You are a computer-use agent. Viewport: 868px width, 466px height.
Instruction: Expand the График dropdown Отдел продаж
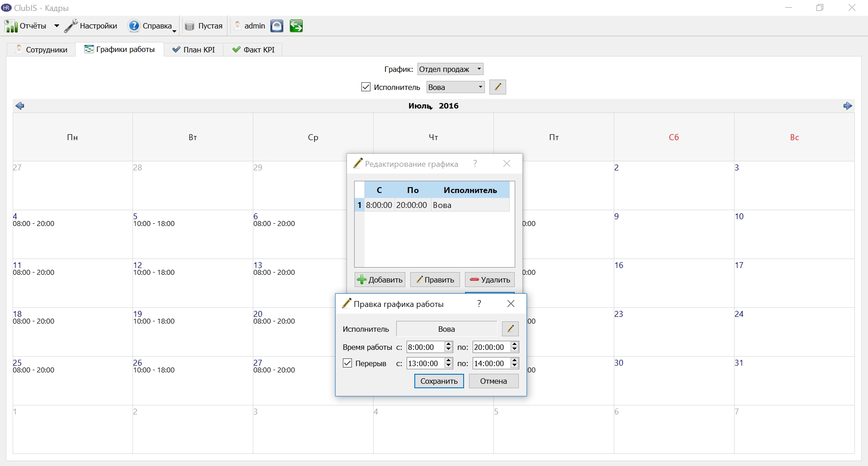pyautogui.click(x=450, y=69)
